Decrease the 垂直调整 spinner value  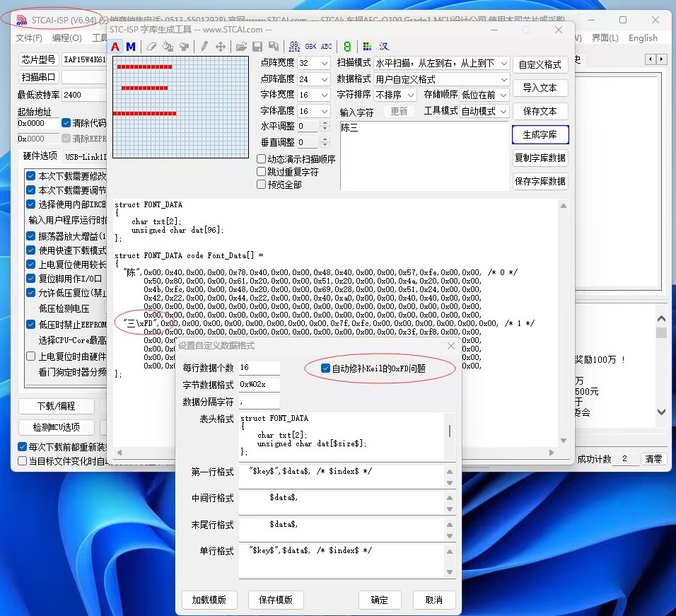325,145
